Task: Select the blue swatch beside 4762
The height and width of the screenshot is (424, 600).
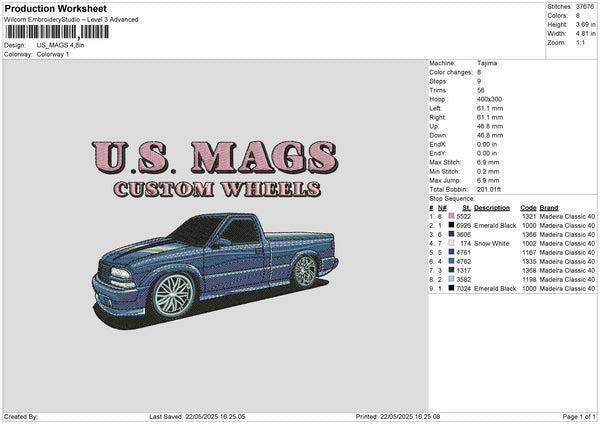Action: tap(451, 261)
